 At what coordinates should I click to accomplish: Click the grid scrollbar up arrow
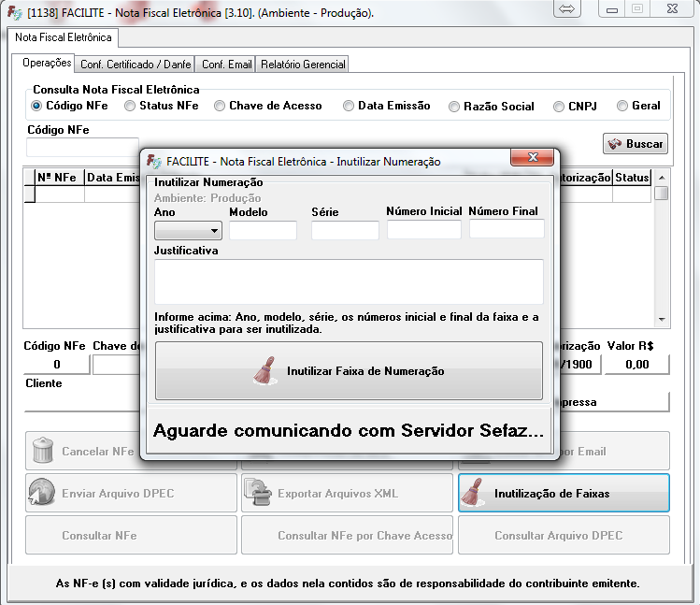point(662,178)
